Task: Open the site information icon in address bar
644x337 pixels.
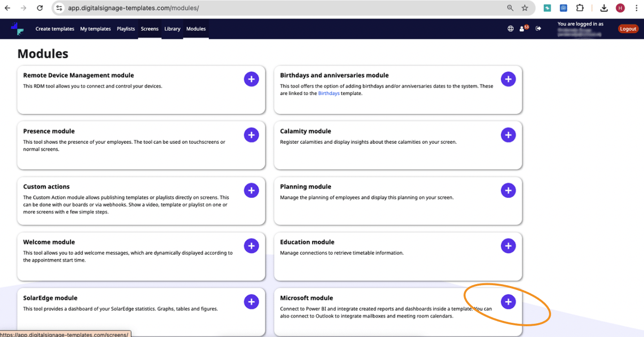Action: pyautogui.click(x=59, y=8)
